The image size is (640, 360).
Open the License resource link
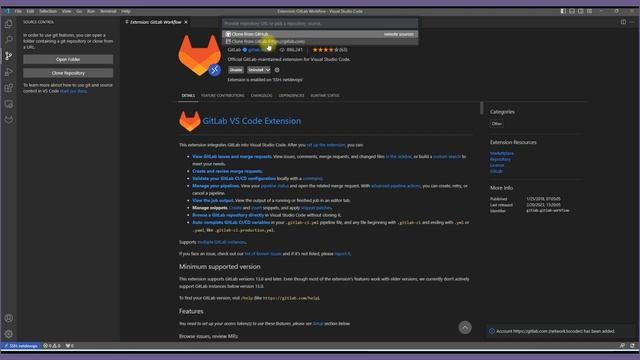click(x=497, y=165)
